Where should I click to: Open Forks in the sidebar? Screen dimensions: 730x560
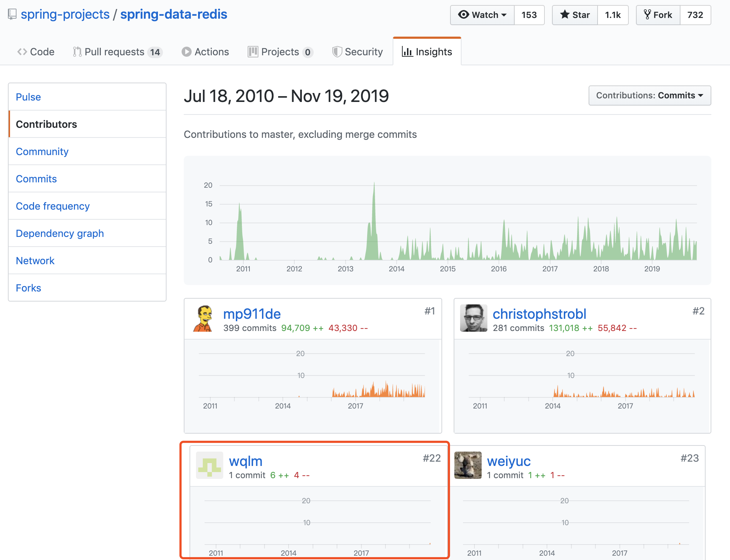pyautogui.click(x=87, y=288)
